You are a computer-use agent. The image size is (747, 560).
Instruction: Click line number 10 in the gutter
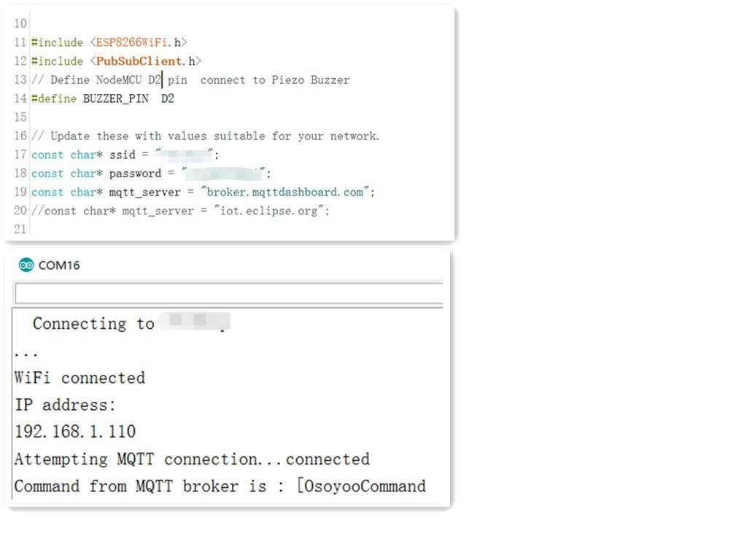[x=20, y=24]
